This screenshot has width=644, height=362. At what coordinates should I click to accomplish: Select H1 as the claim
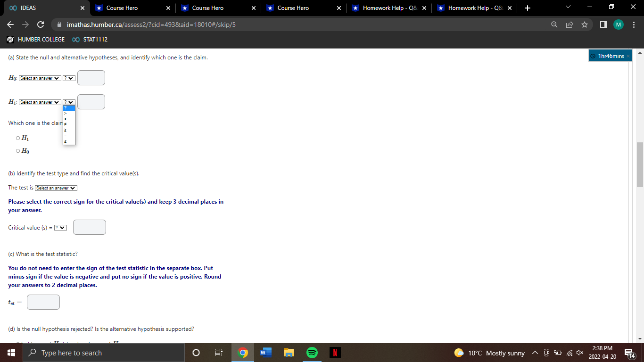coord(18,138)
